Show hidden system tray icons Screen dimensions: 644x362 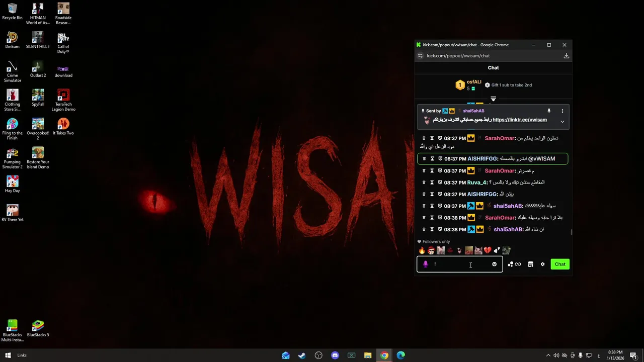click(x=548, y=355)
